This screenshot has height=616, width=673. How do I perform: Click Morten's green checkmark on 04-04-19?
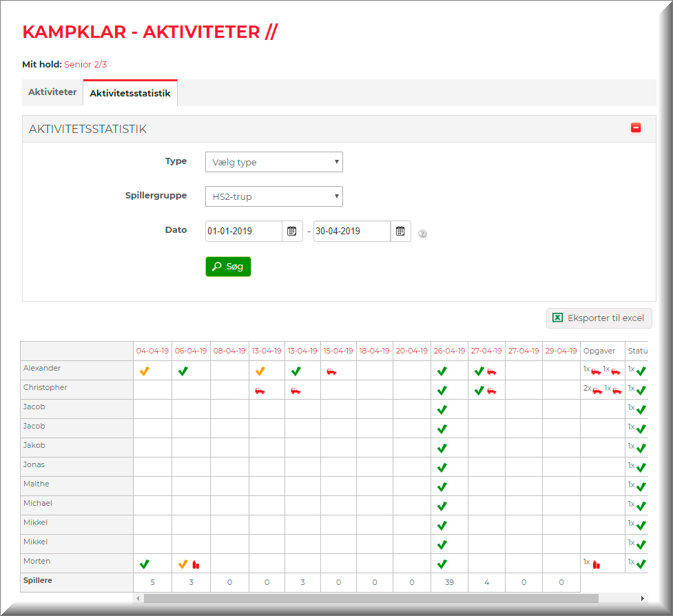144,564
